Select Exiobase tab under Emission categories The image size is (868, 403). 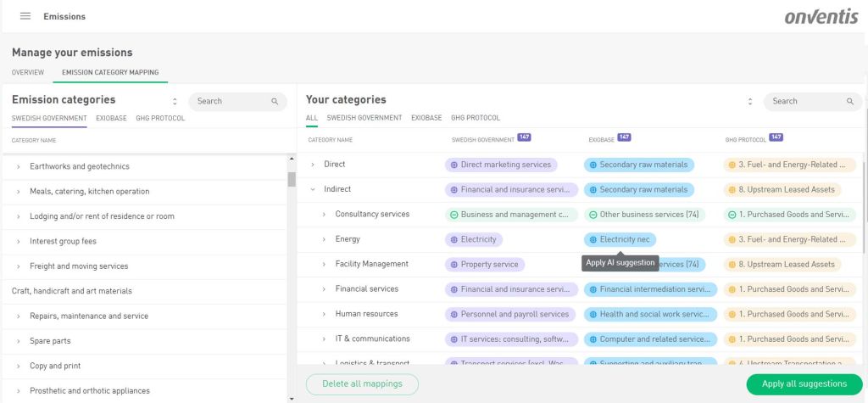click(x=111, y=119)
